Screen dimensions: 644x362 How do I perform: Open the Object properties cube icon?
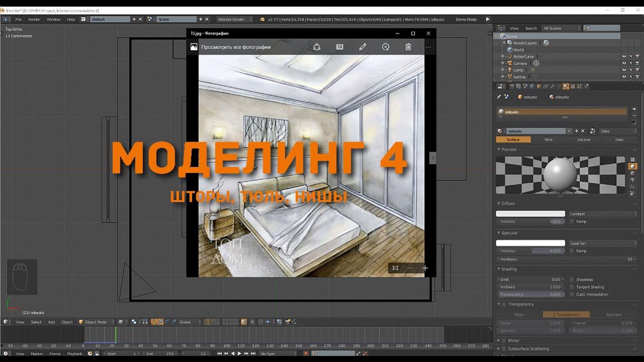pos(539,86)
